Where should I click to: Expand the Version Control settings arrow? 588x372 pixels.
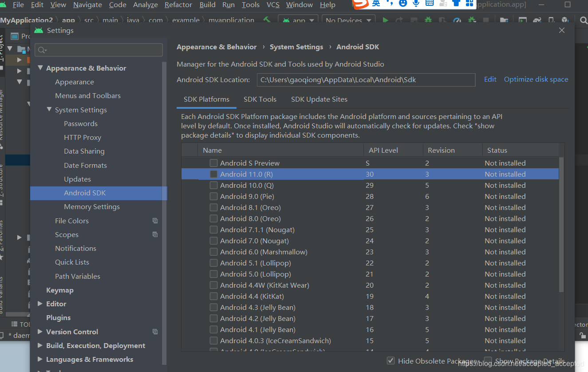[x=40, y=332]
